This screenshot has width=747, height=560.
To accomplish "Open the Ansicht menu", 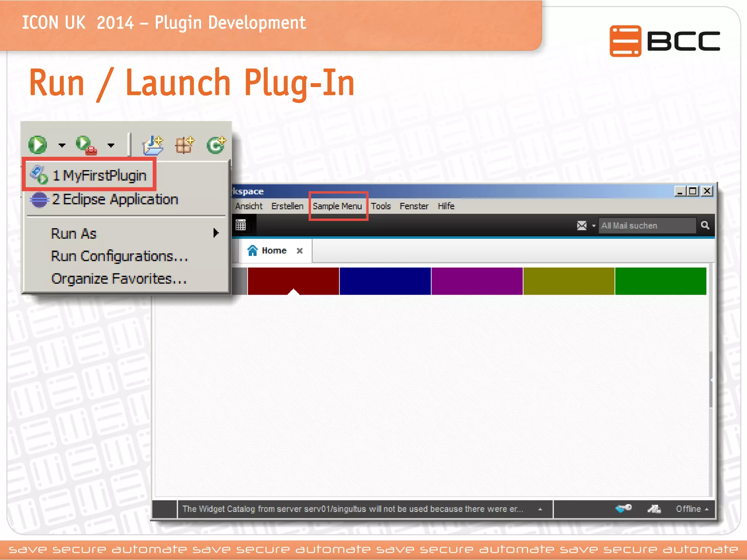I will pyautogui.click(x=249, y=206).
